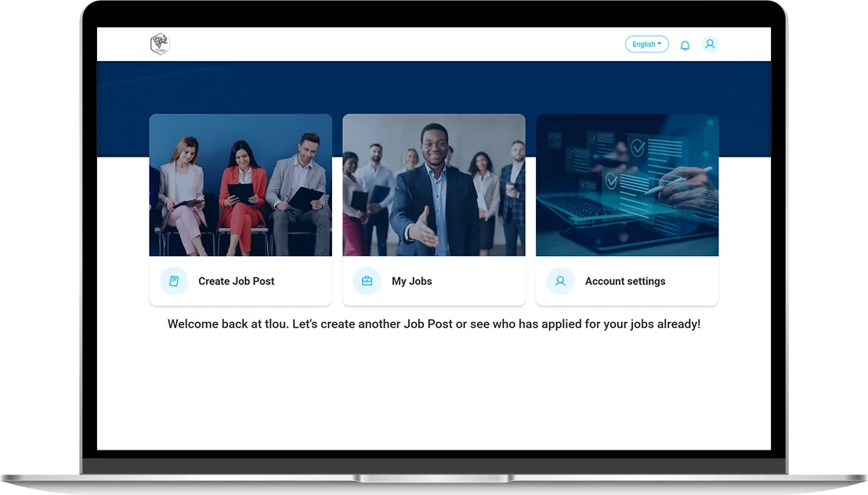Click the seated candidates photo thumbnail
Screen dimensions: 868x495
(x=241, y=185)
